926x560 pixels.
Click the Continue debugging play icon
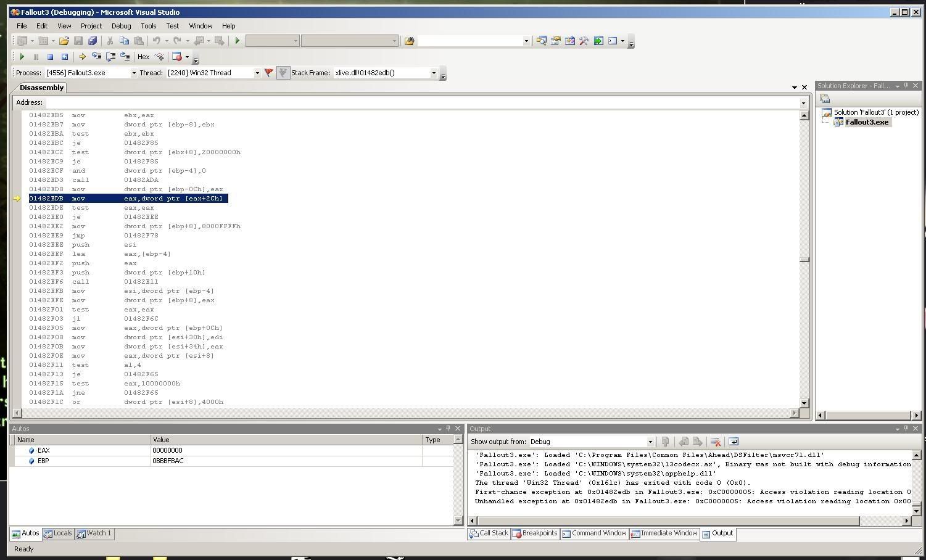[x=22, y=57]
